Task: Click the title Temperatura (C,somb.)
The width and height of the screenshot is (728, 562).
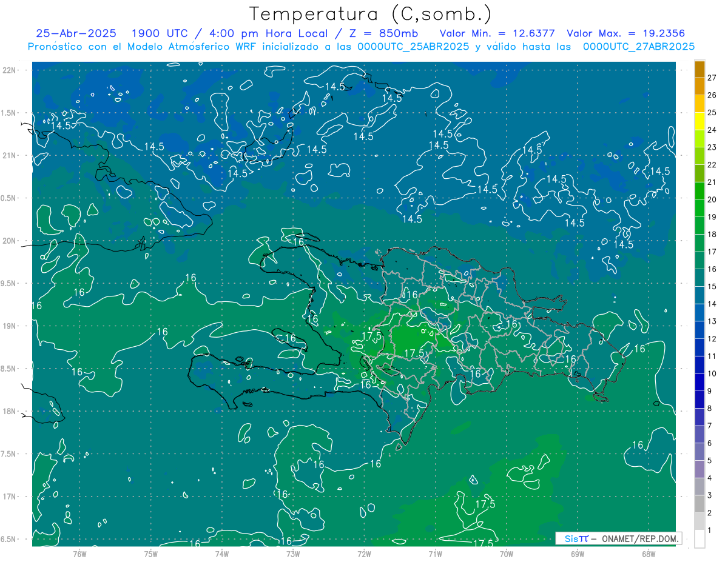Action: pos(371,14)
